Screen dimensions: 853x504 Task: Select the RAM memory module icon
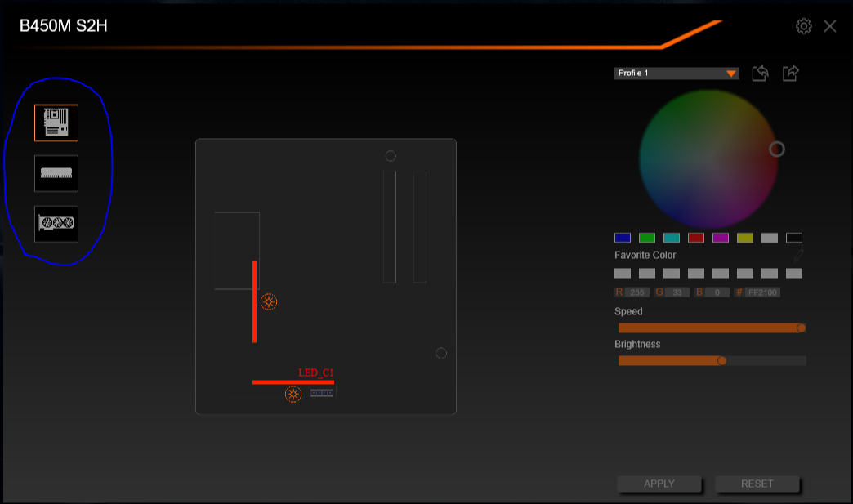(x=56, y=173)
